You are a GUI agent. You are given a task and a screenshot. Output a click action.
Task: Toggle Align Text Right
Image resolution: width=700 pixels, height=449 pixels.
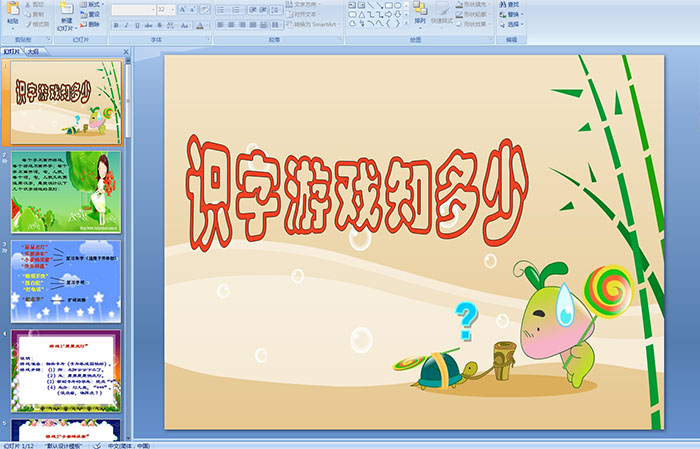click(242, 25)
